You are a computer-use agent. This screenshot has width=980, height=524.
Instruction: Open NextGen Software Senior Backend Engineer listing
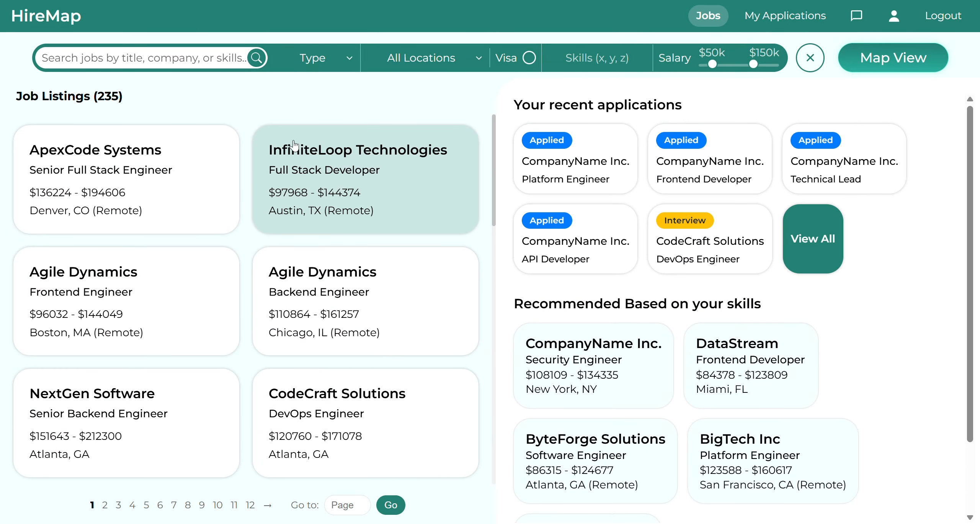click(x=126, y=423)
